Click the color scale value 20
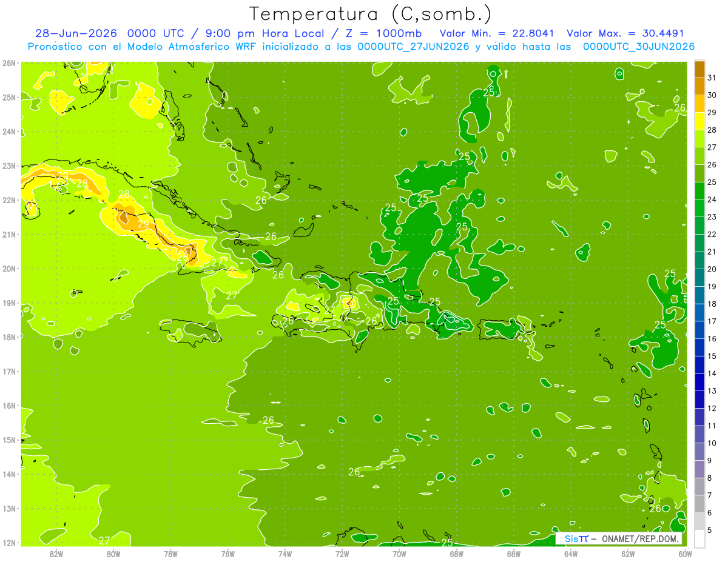Image resolution: width=728 pixels, height=562 pixels. [712, 269]
